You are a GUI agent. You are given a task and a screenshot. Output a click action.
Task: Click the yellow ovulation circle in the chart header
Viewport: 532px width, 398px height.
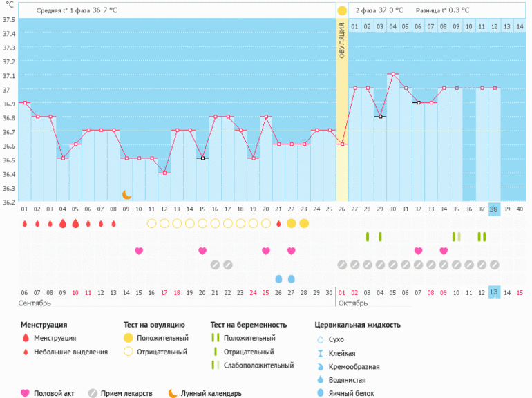(x=342, y=10)
